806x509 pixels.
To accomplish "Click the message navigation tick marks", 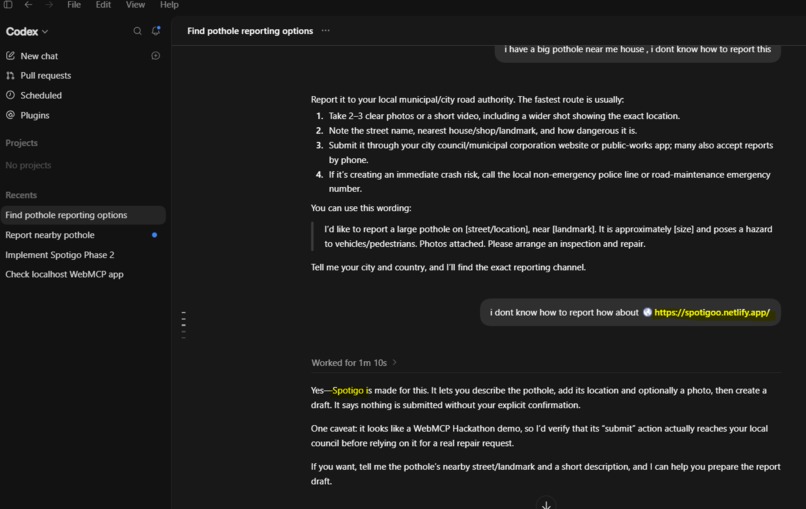I will point(184,325).
